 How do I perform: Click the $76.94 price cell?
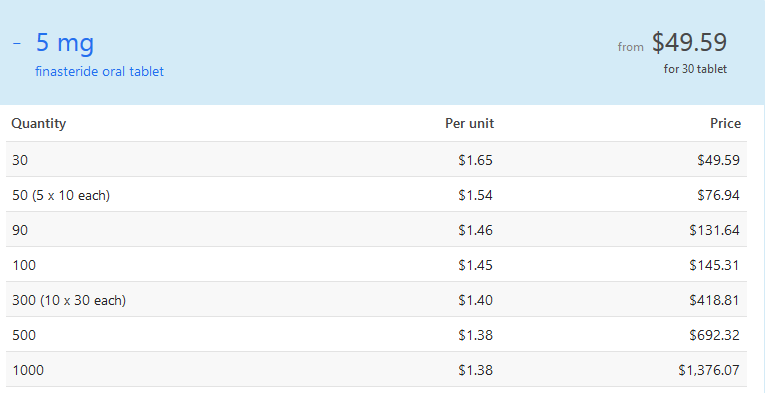(x=718, y=195)
